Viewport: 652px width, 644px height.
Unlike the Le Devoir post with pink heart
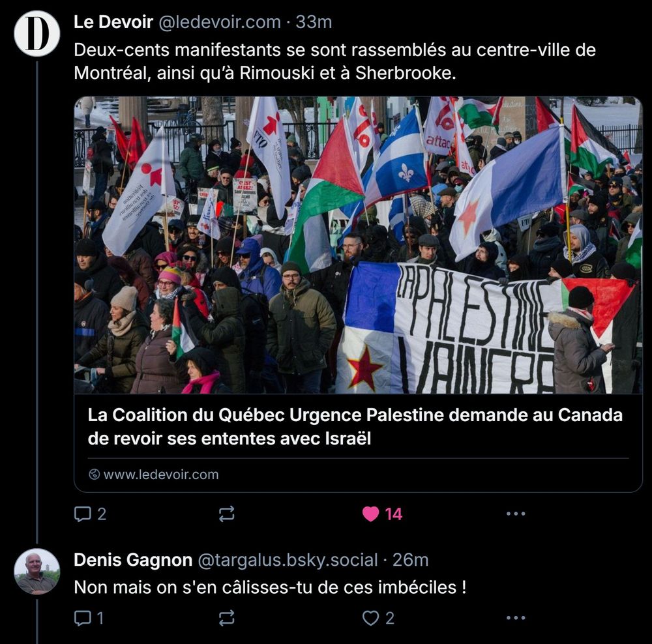(x=370, y=514)
